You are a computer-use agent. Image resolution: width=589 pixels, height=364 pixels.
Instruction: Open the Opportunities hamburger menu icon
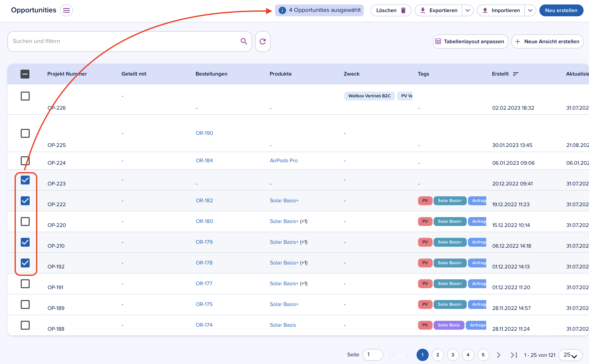[x=66, y=10]
